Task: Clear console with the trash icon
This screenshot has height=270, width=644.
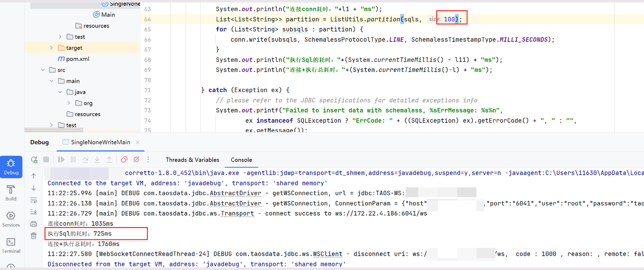Action: coord(34,236)
